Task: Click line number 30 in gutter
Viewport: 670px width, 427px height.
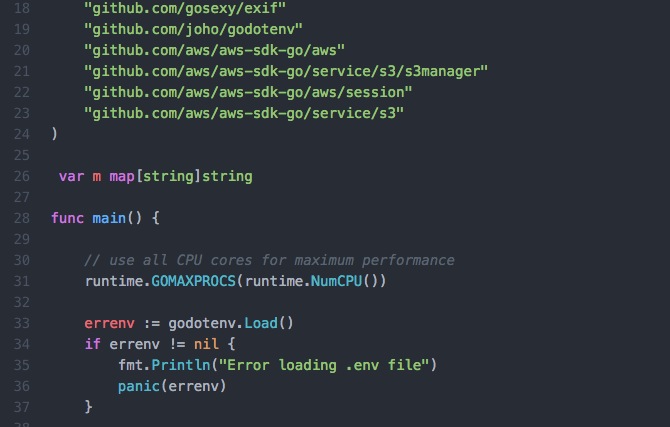Action: pyautogui.click(x=22, y=260)
